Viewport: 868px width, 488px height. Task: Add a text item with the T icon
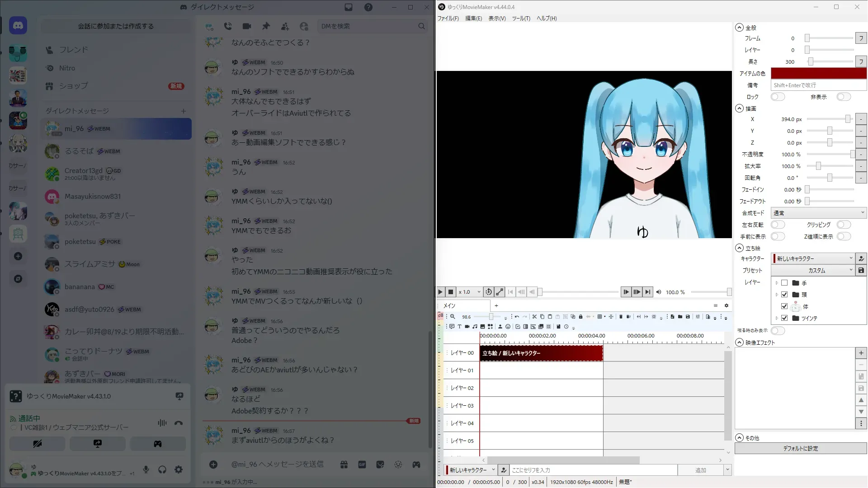pos(459,326)
